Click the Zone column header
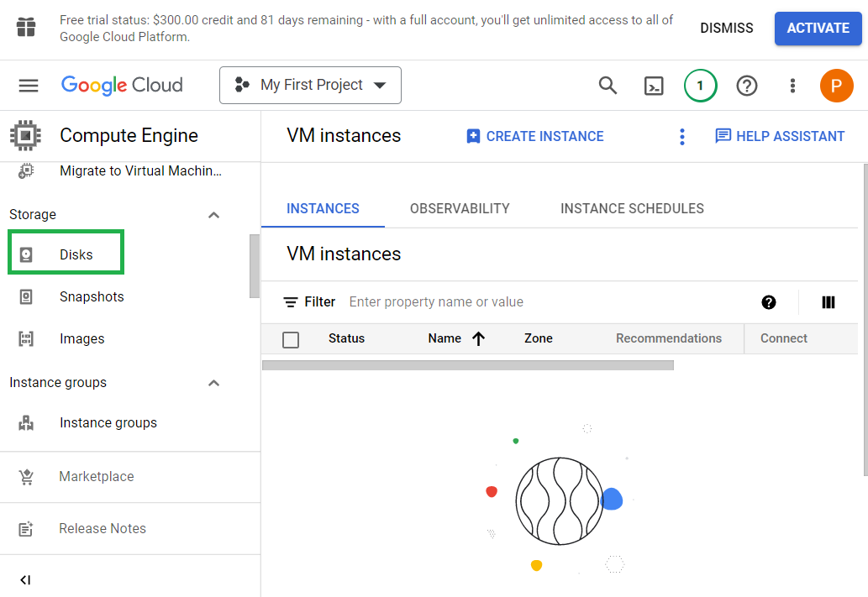The height and width of the screenshot is (597, 868). click(538, 338)
